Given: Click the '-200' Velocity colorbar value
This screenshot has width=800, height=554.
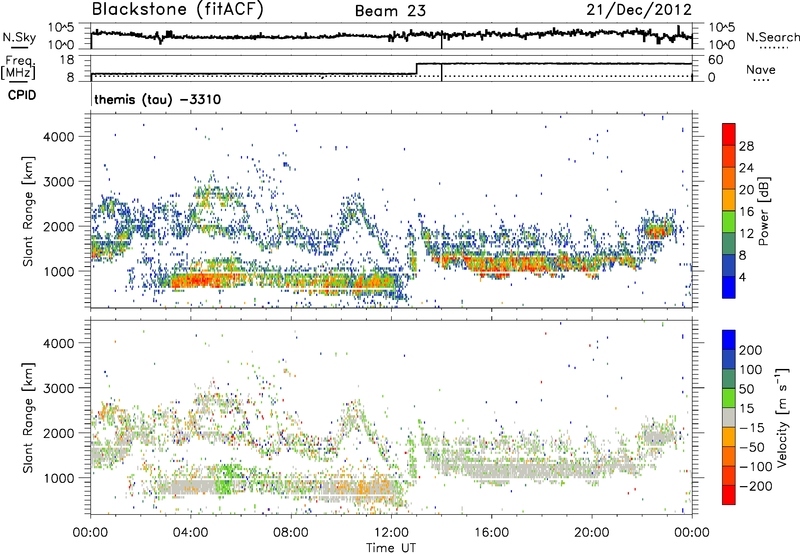Looking at the screenshot, I should 754,486.
